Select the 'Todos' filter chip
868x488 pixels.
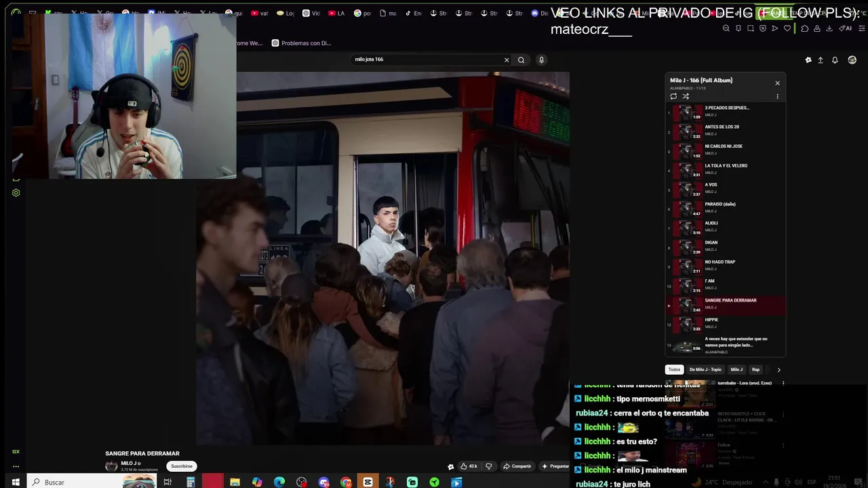click(674, 369)
